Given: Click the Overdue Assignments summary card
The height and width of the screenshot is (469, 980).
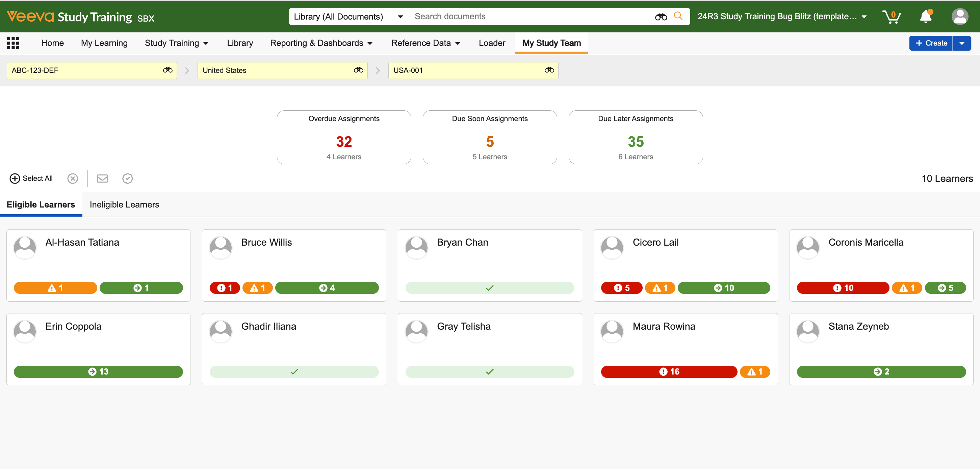Looking at the screenshot, I should [x=344, y=137].
